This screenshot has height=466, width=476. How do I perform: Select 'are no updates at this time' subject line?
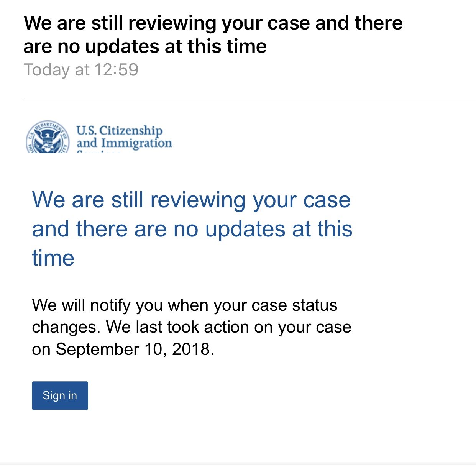click(x=145, y=46)
